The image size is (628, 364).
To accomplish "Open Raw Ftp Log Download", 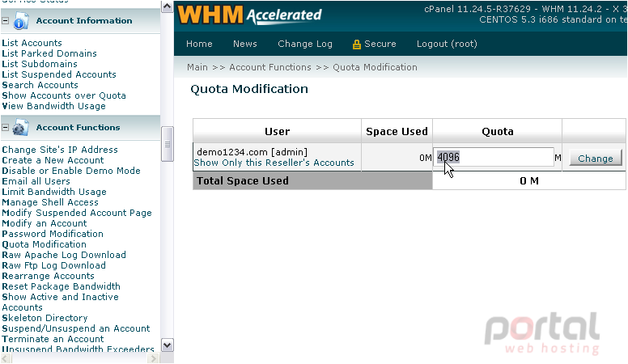I will pos(53,265).
